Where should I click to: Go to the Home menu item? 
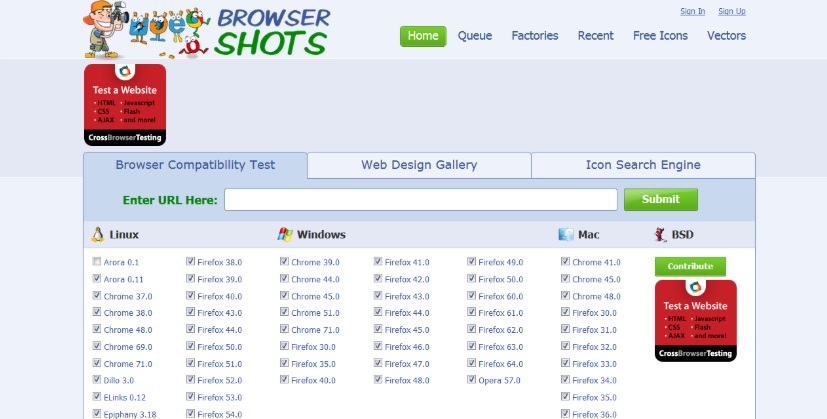click(x=423, y=36)
